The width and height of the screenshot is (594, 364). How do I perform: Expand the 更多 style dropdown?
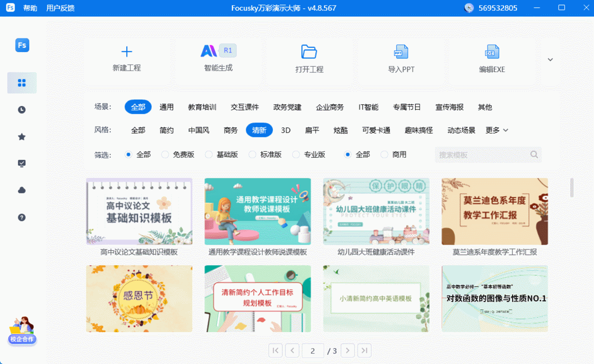(x=497, y=130)
